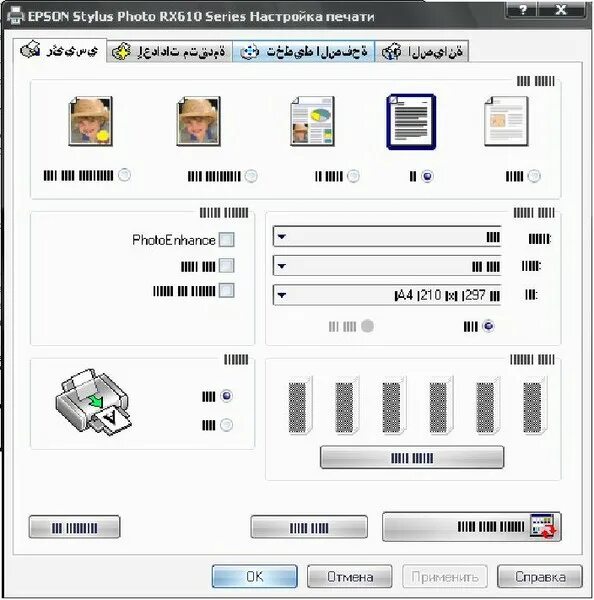Click the button beneath the ink cartridges
The height and width of the screenshot is (600, 594).
coord(412,458)
